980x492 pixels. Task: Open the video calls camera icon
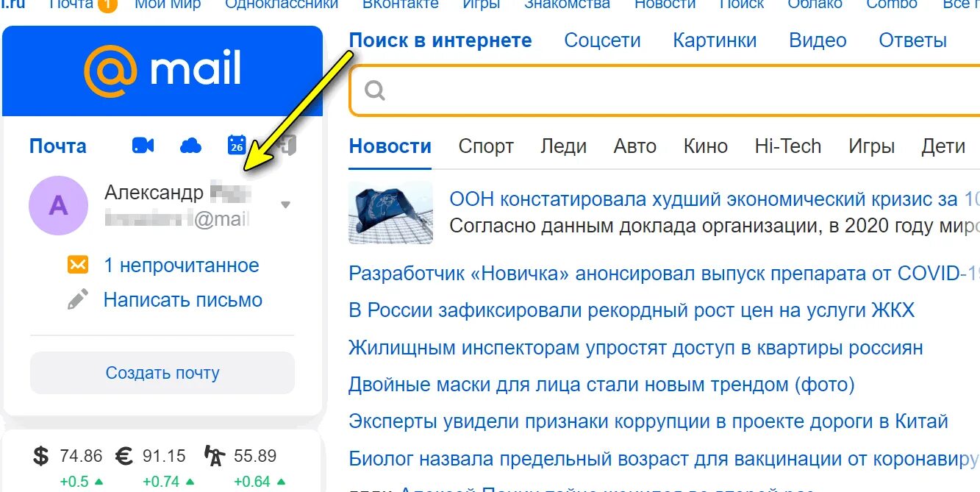tap(143, 146)
